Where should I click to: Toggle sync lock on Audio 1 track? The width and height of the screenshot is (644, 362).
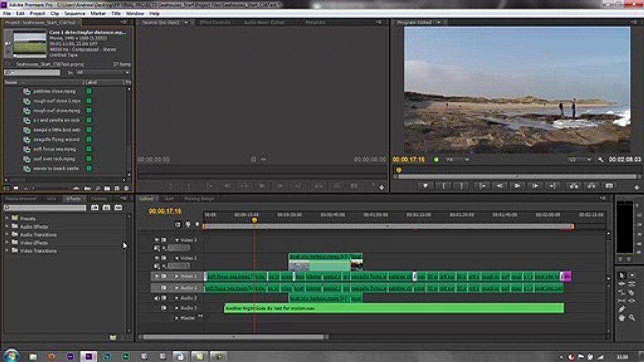(164, 288)
